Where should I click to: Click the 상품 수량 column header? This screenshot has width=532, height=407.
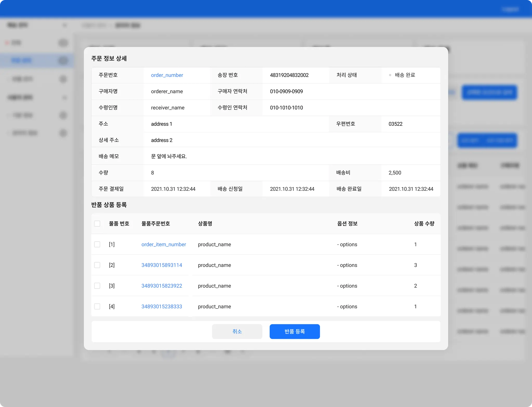[x=424, y=224]
